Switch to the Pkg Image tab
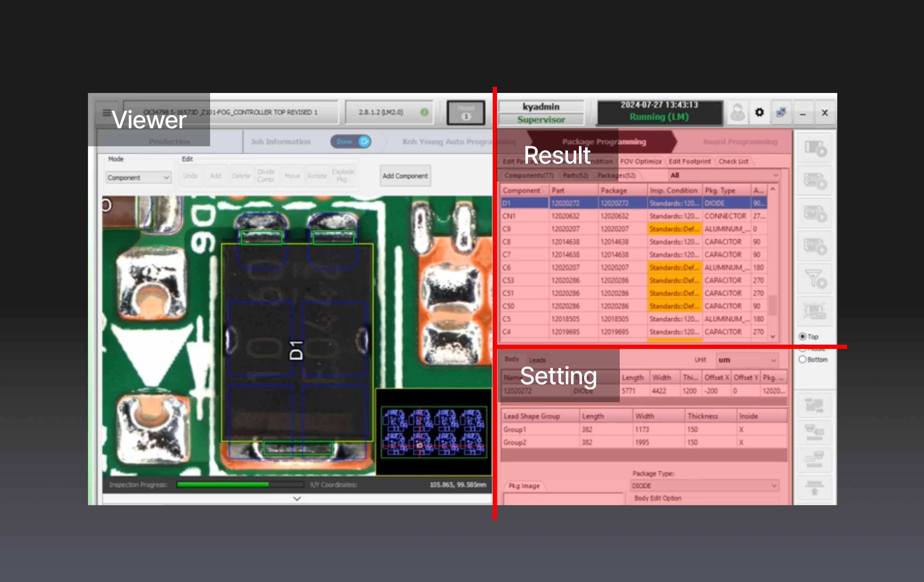The width and height of the screenshot is (924, 582). (524, 486)
